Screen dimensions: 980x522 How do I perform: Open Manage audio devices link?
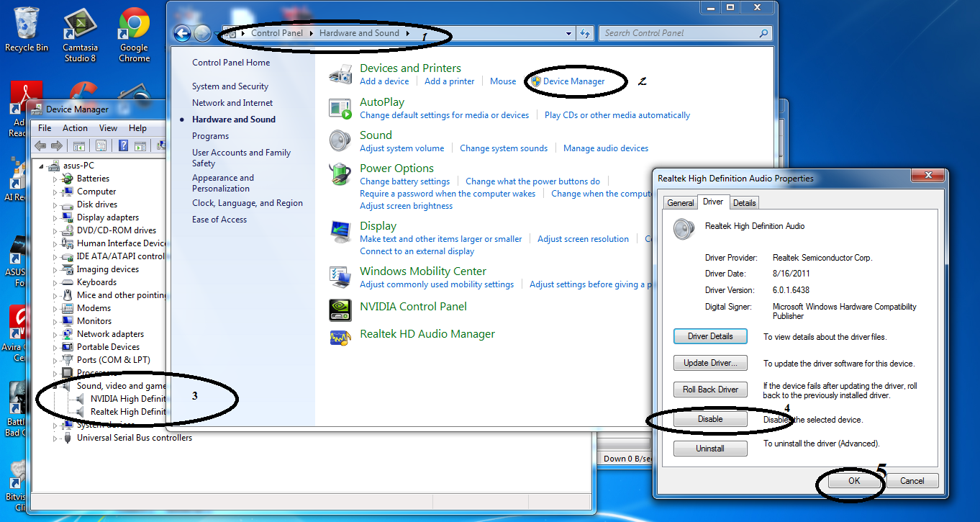[x=606, y=148]
